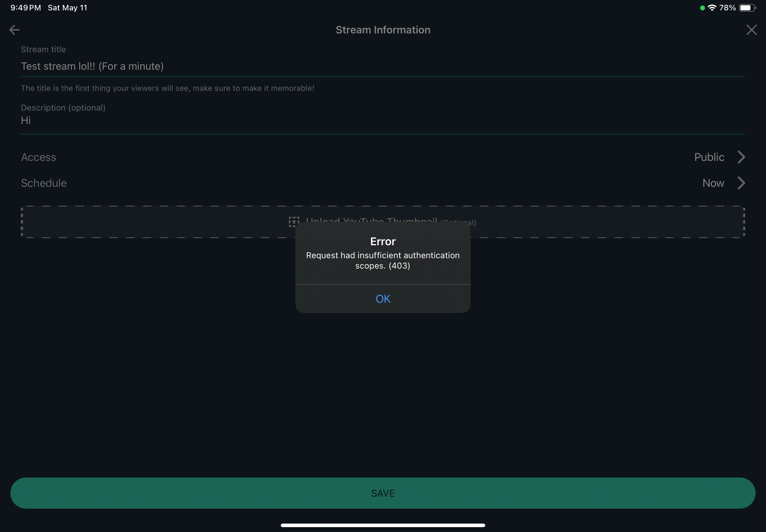Tap the Wi-Fi status icon
The image size is (766, 532).
[712, 8]
